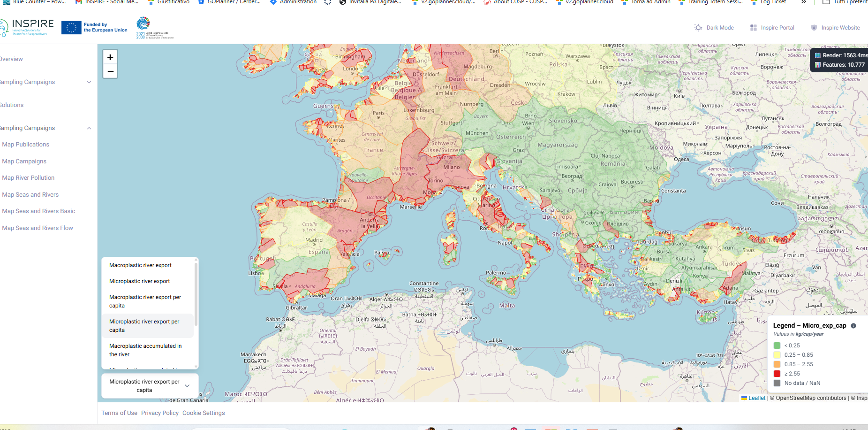This screenshot has width=868, height=430.
Task: Zoom out of the map
Action: 110,71
